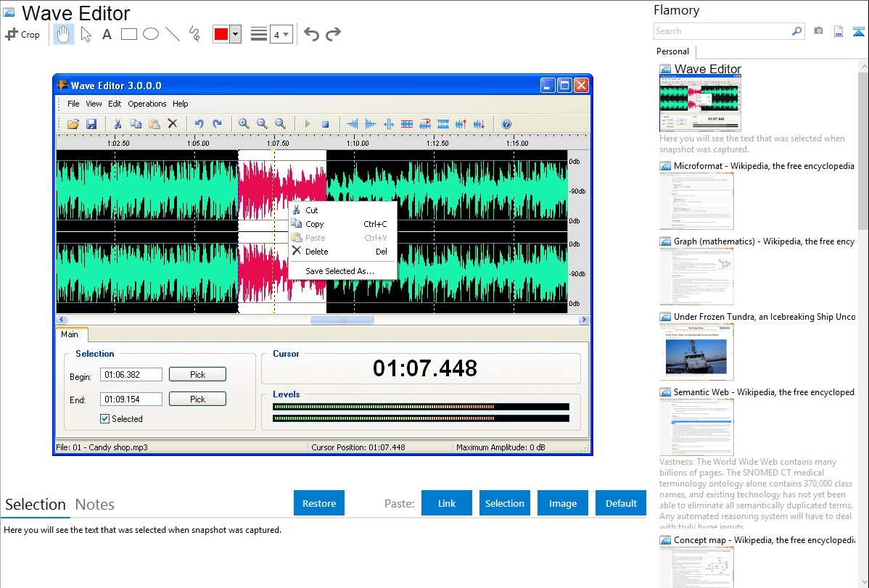Pick the ellipse shape tool
This screenshot has width=869, height=588.
tap(151, 34)
